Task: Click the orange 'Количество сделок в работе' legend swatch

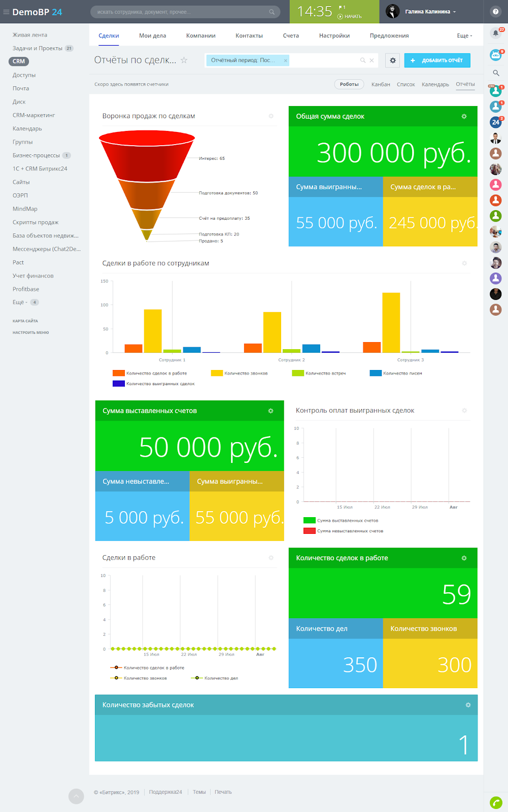Action: click(x=118, y=374)
